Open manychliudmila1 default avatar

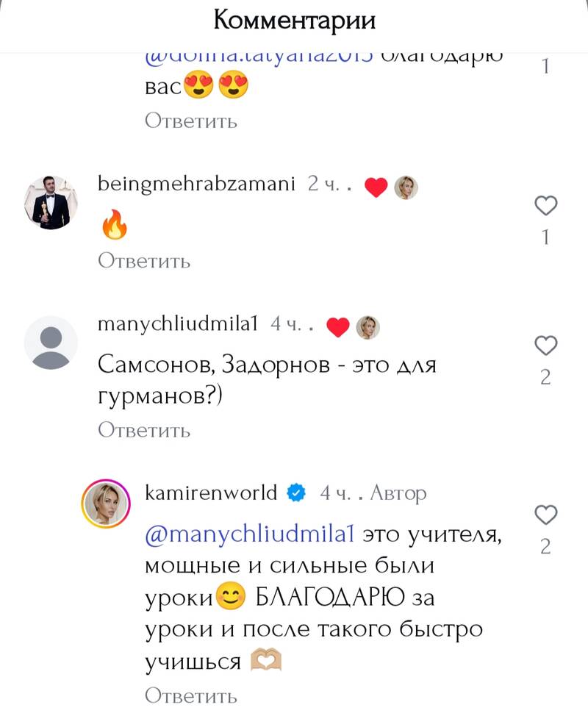point(51,343)
